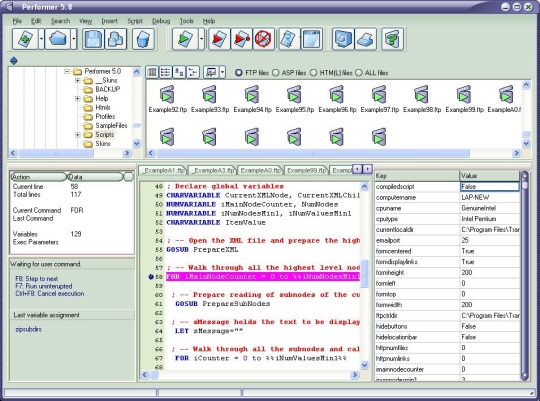Open the Edit menu
This screenshot has width=540, height=401.
click(36, 21)
